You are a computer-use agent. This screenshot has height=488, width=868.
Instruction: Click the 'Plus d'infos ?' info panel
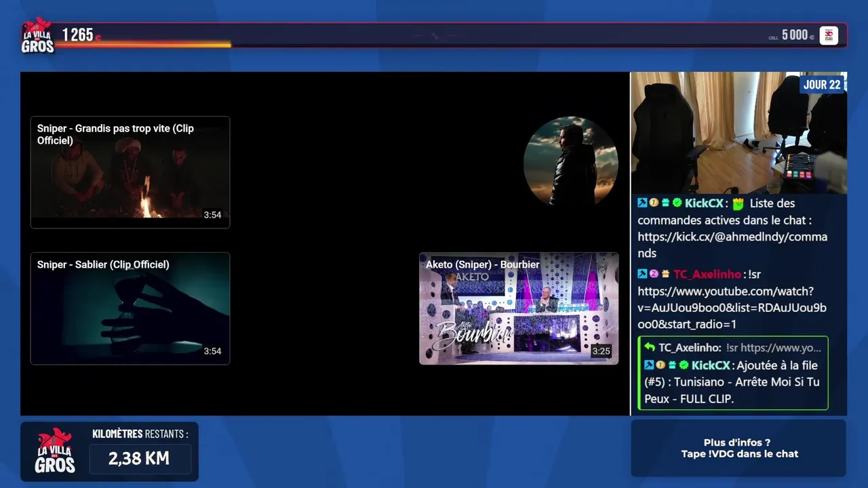tap(738, 448)
